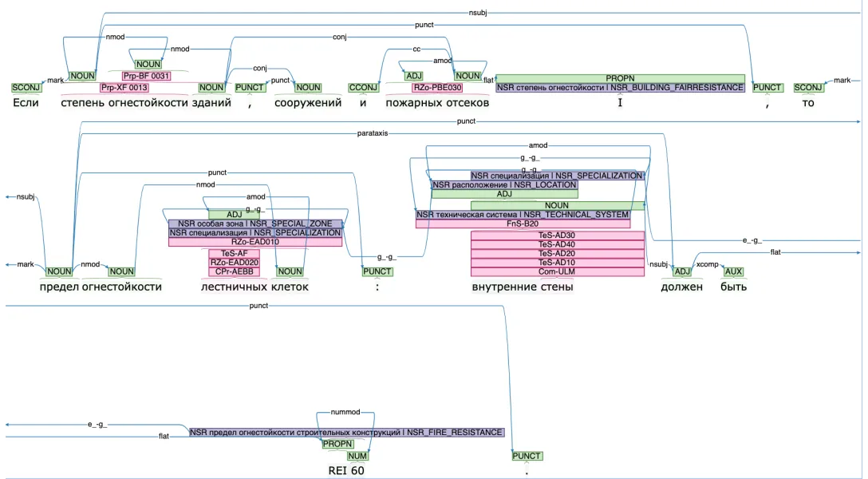Click the NSR_FIRE_RESISTANCE entity label

coord(346,432)
